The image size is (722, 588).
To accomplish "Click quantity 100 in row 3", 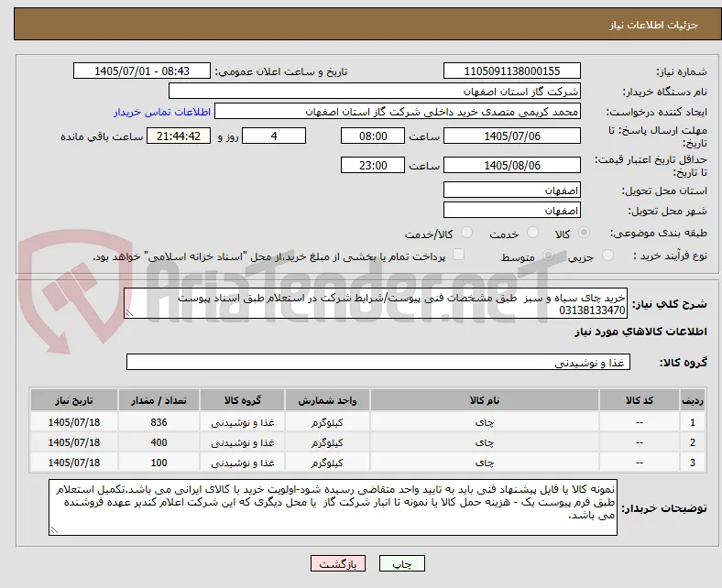I will click(x=159, y=463).
